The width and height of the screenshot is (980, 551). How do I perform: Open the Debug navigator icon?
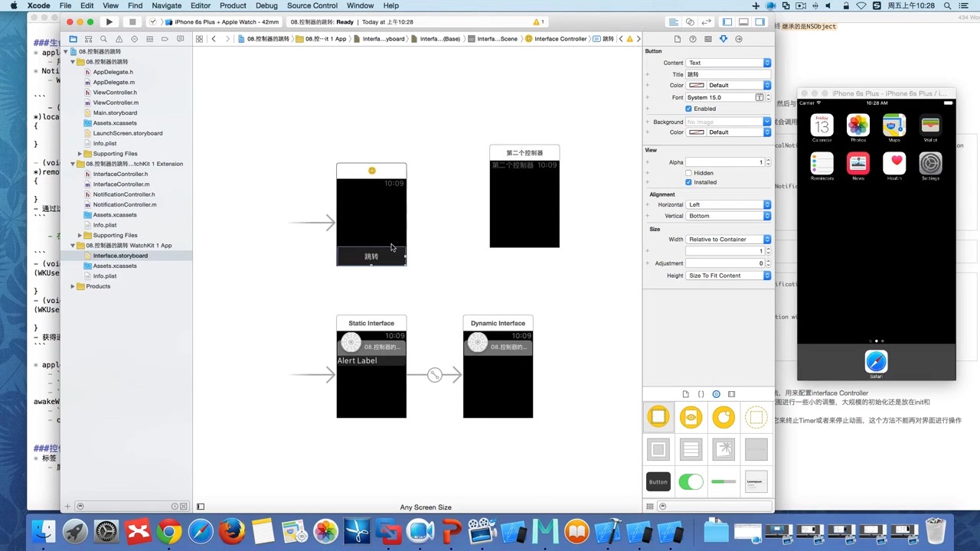click(x=149, y=39)
